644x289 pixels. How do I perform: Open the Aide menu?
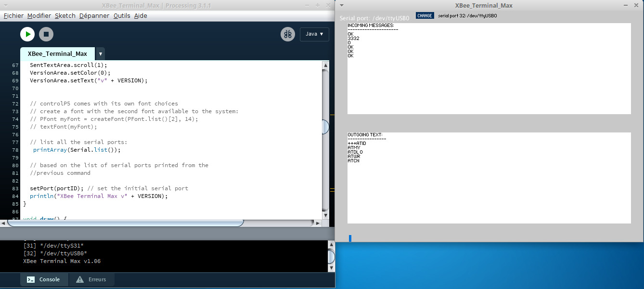point(141,15)
